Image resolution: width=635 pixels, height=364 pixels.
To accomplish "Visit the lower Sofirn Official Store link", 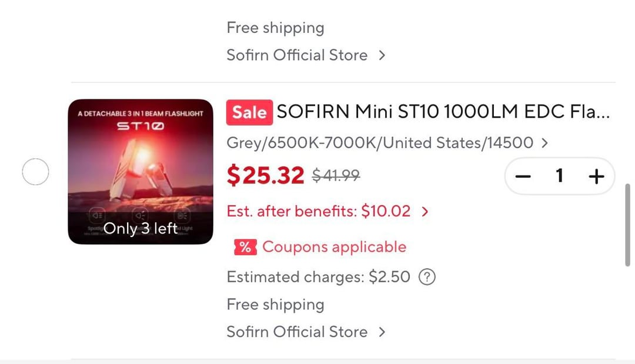I will click(297, 332).
